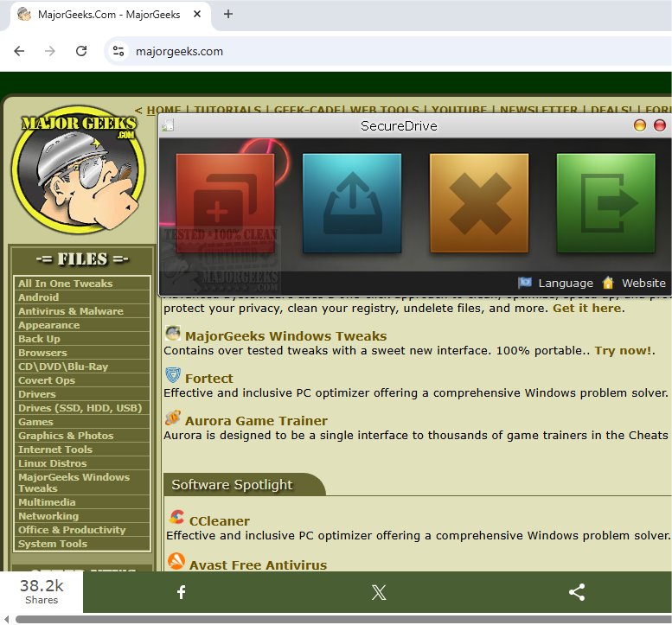Open the Aurora Game Trainer heading link
Viewport: 672px width, 625px height.
point(256,421)
